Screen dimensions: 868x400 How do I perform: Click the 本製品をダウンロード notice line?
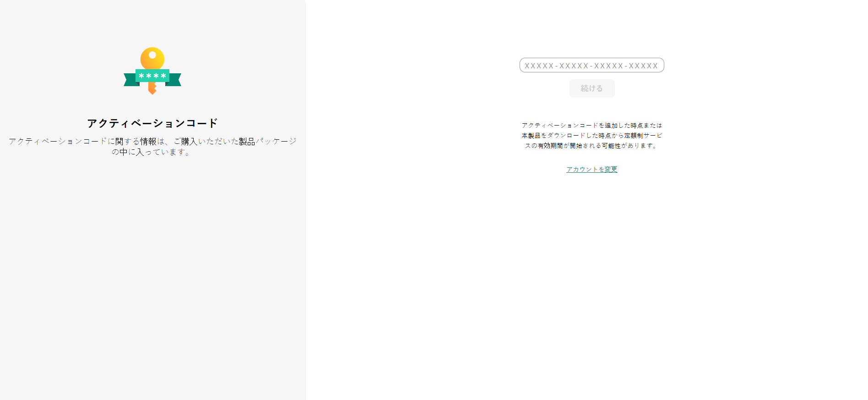[591, 136]
